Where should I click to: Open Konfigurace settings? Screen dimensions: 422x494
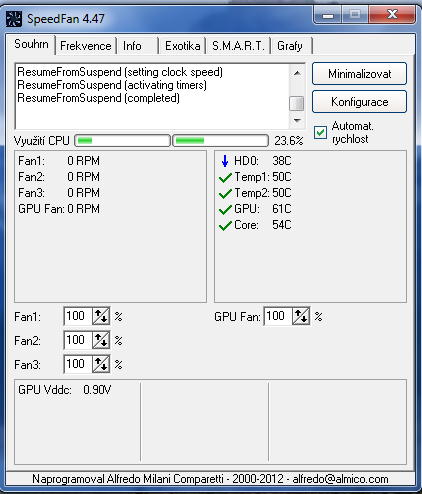[359, 102]
